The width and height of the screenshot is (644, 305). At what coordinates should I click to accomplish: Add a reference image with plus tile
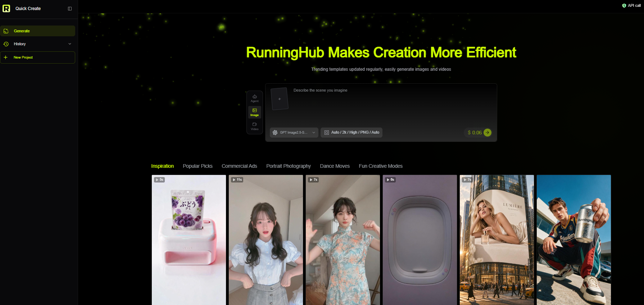[x=280, y=99]
